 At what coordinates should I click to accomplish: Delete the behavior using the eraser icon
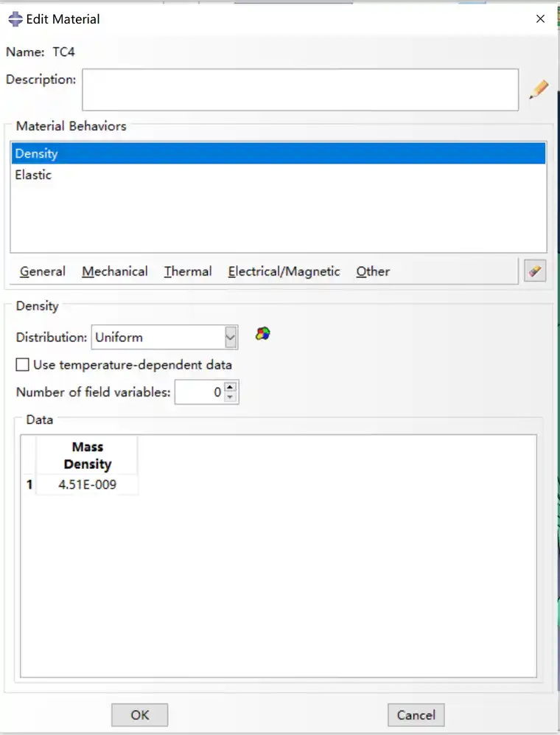click(x=535, y=271)
